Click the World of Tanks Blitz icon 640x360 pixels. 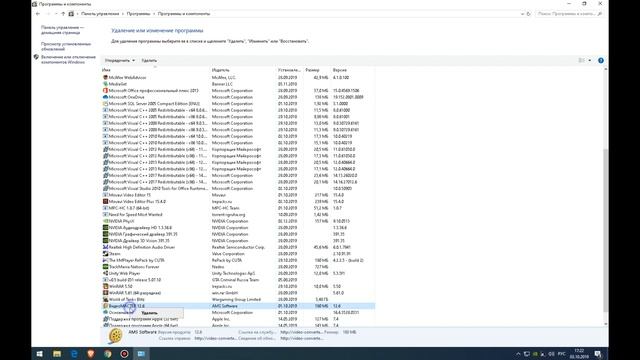[x=105, y=299]
